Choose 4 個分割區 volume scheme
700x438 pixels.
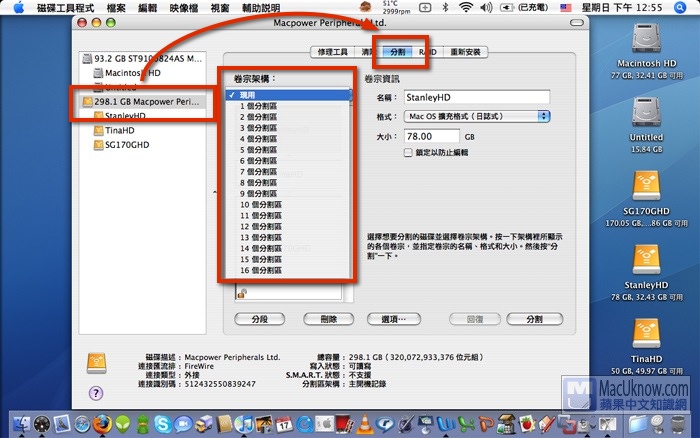click(x=288, y=139)
